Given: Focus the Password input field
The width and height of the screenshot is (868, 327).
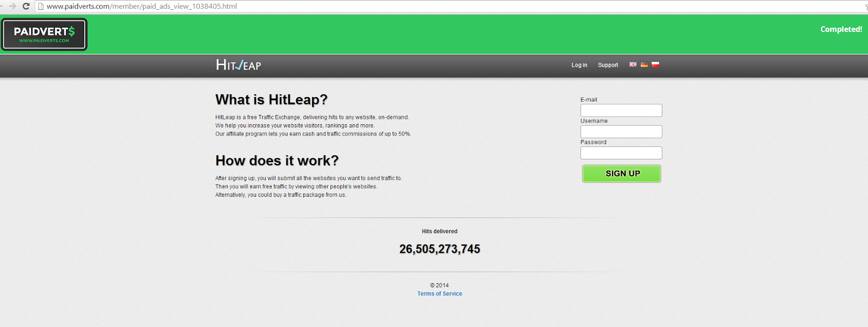Looking at the screenshot, I should [621, 153].
